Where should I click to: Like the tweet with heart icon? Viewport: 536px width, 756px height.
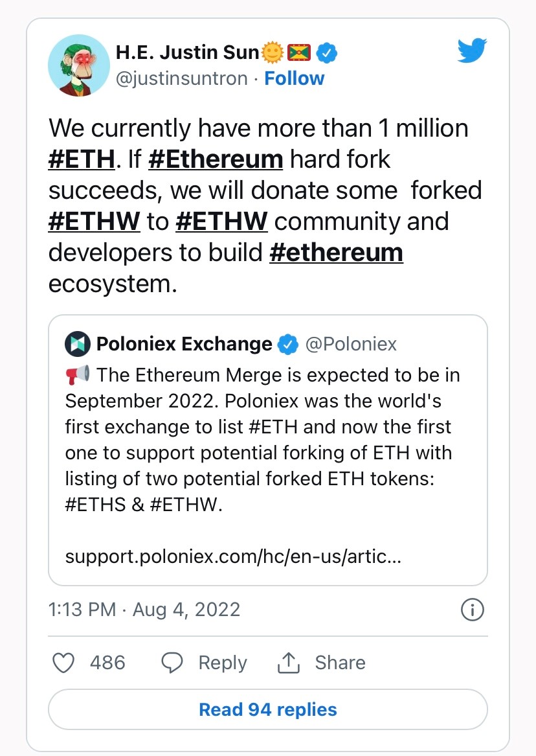[63, 663]
